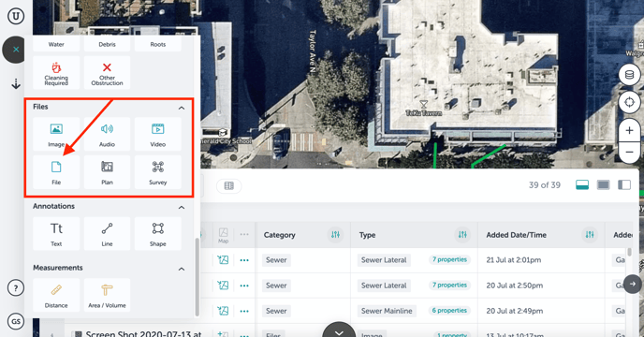The height and width of the screenshot is (337, 644).
Task: Select the Cleaning Required tile
Action: coord(56,73)
